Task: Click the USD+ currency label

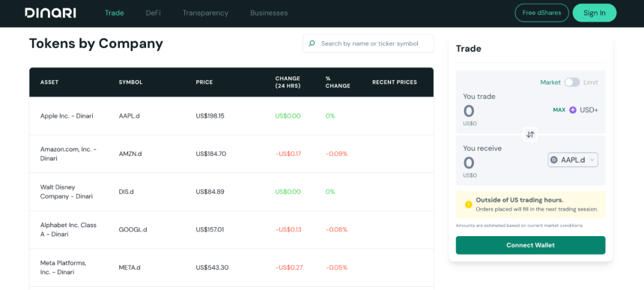Action: click(x=589, y=110)
